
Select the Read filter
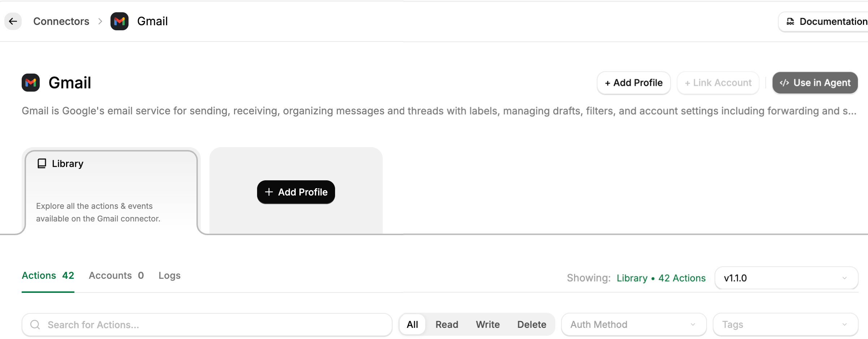(x=447, y=325)
